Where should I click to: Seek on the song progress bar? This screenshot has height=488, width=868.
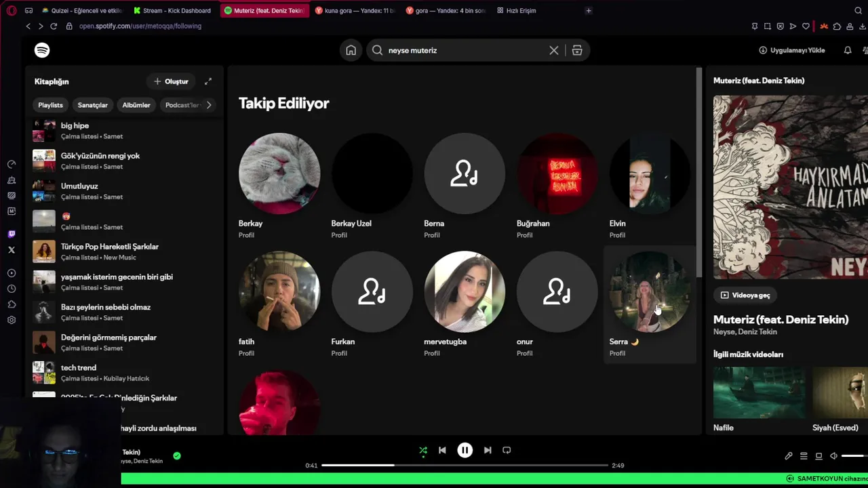465,465
